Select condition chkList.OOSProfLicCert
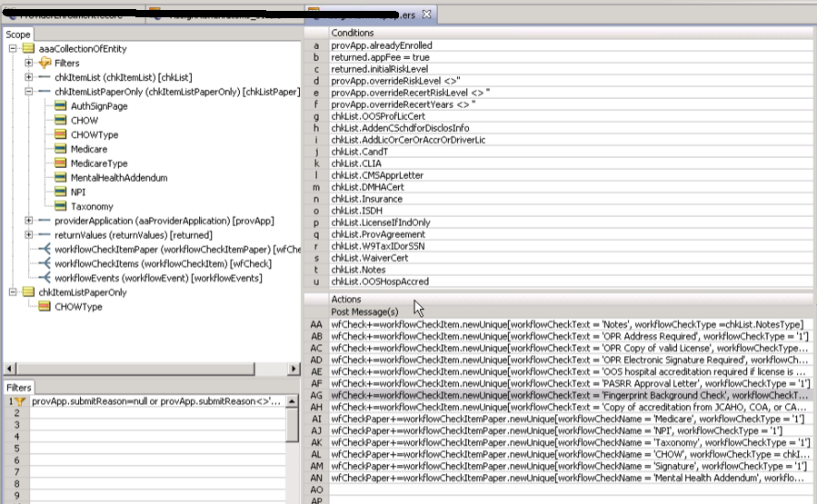The height and width of the screenshot is (504, 817). (571, 116)
